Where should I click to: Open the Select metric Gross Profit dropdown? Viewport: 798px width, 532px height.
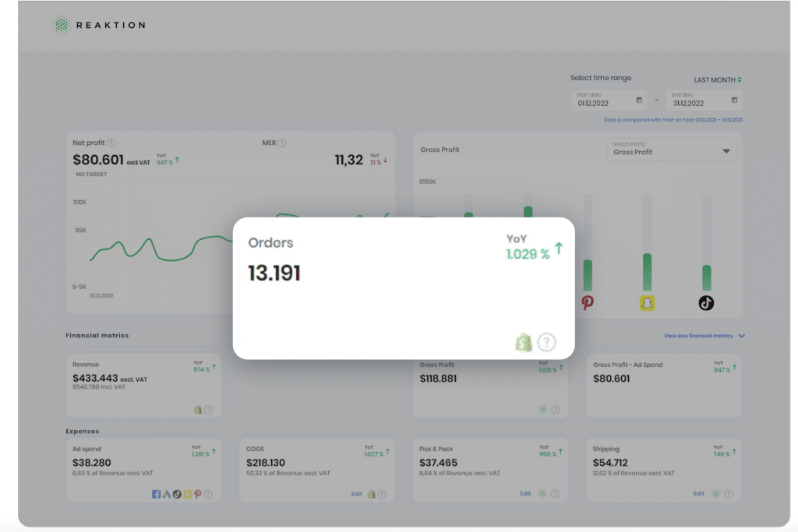coord(671,150)
